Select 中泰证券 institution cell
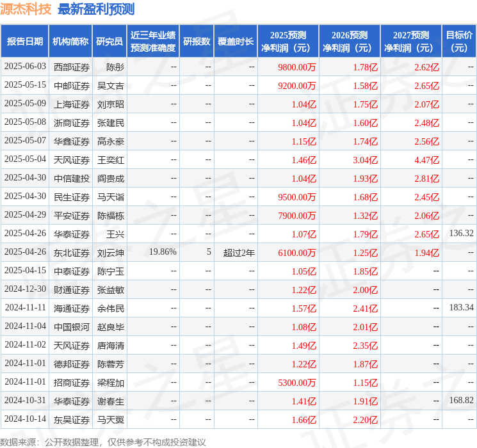The width and height of the screenshot is (477, 448). (x=70, y=271)
